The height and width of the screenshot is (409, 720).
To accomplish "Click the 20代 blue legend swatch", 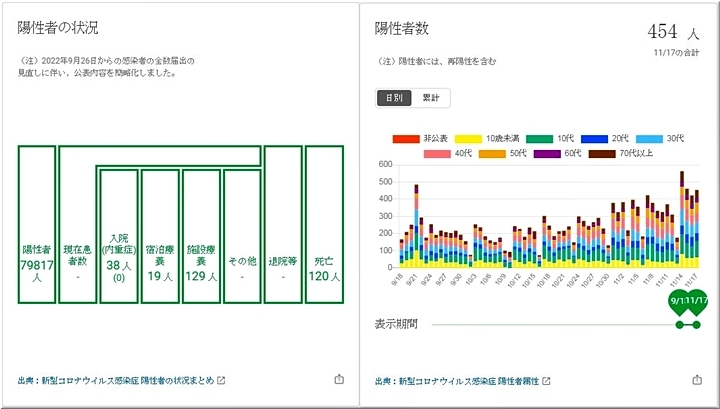I will (596, 138).
